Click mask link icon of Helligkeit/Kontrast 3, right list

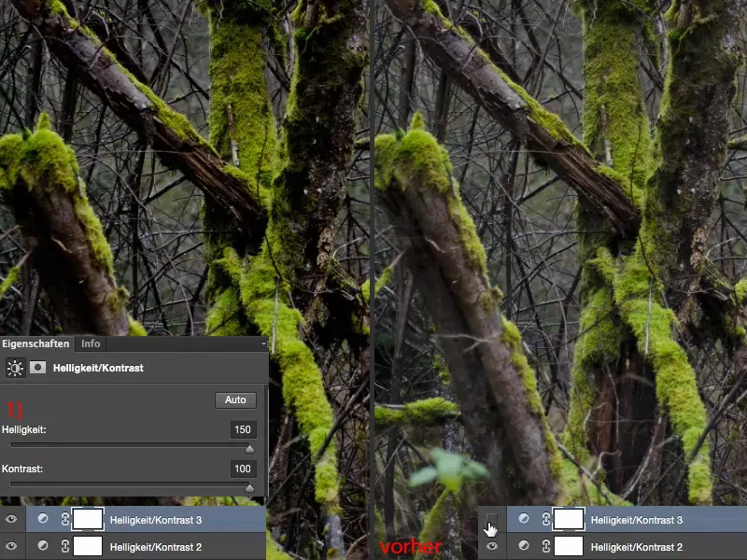pyautogui.click(x=546, y=519)
